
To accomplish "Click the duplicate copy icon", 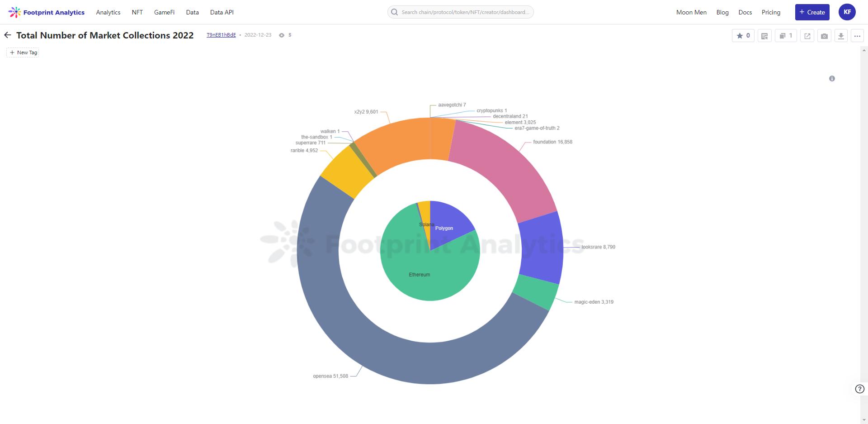I will [785, 36].
